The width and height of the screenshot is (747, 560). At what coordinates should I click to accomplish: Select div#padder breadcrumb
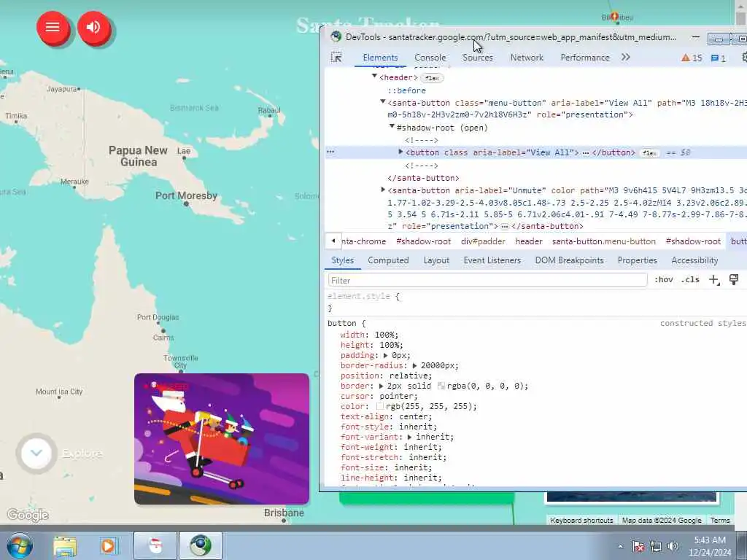[x=483, y=241]
